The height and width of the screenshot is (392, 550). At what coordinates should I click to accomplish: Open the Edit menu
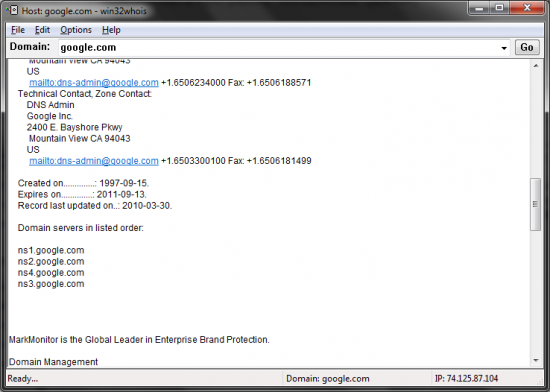(x=42, y=30)
